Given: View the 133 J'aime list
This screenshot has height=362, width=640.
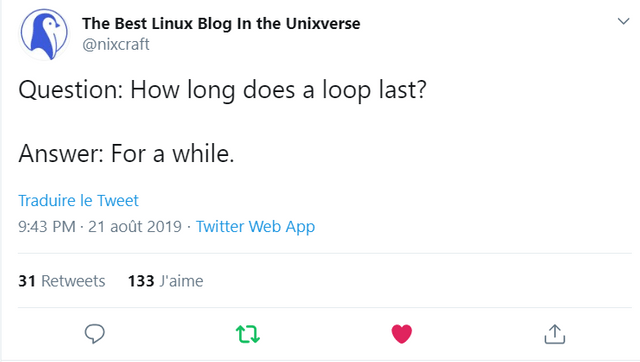Looking at the screenshot, I should (x=165, y=281).
